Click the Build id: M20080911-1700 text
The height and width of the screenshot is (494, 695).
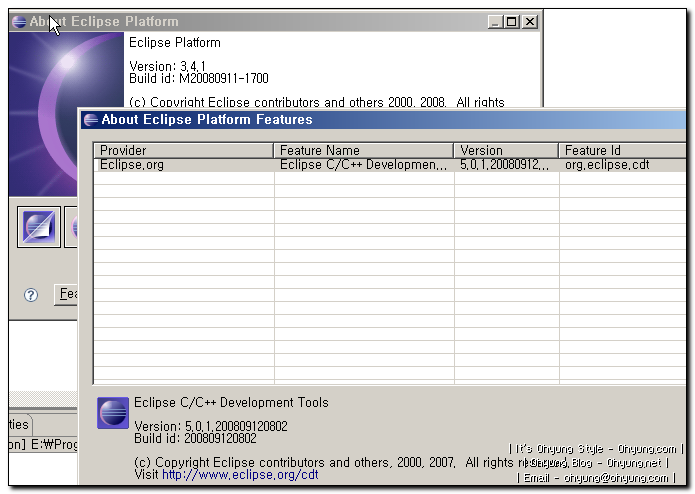pos(199,78)
